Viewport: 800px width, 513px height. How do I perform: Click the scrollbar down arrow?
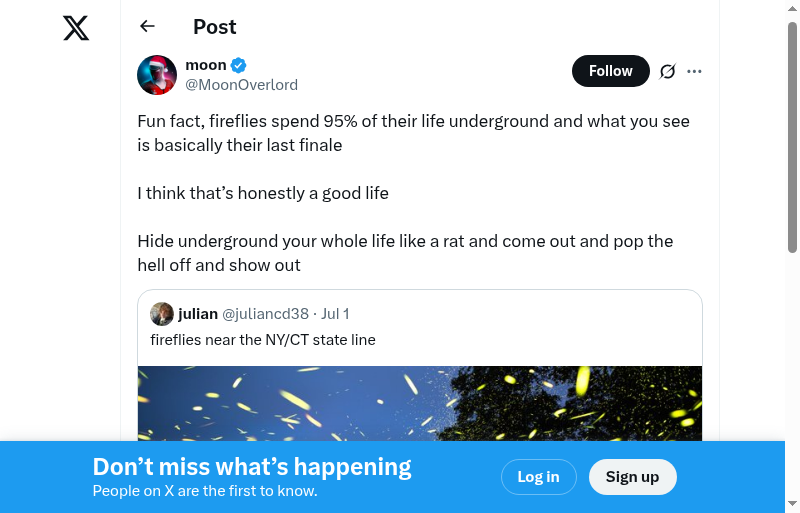click(x=793, y=504)
